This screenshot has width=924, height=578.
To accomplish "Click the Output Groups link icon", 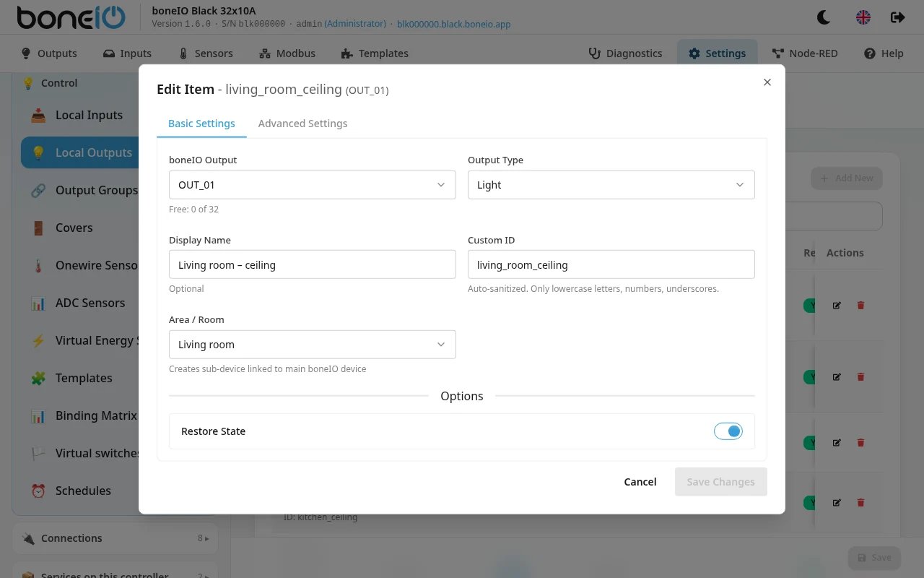I will click(x=38, y=190).
